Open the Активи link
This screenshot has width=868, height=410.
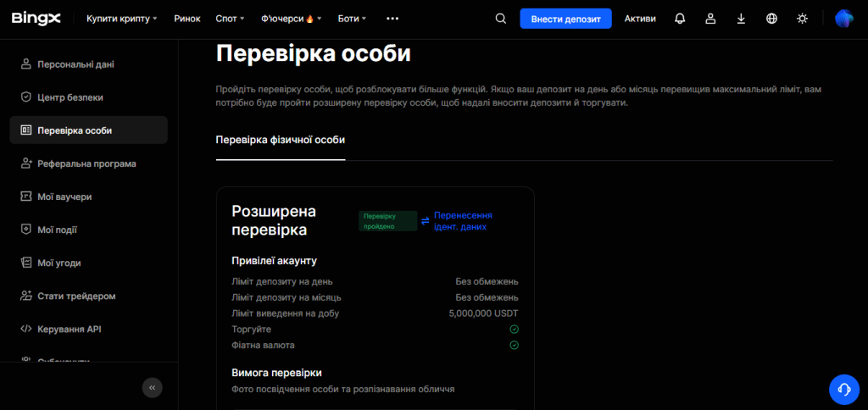point(640,19)
